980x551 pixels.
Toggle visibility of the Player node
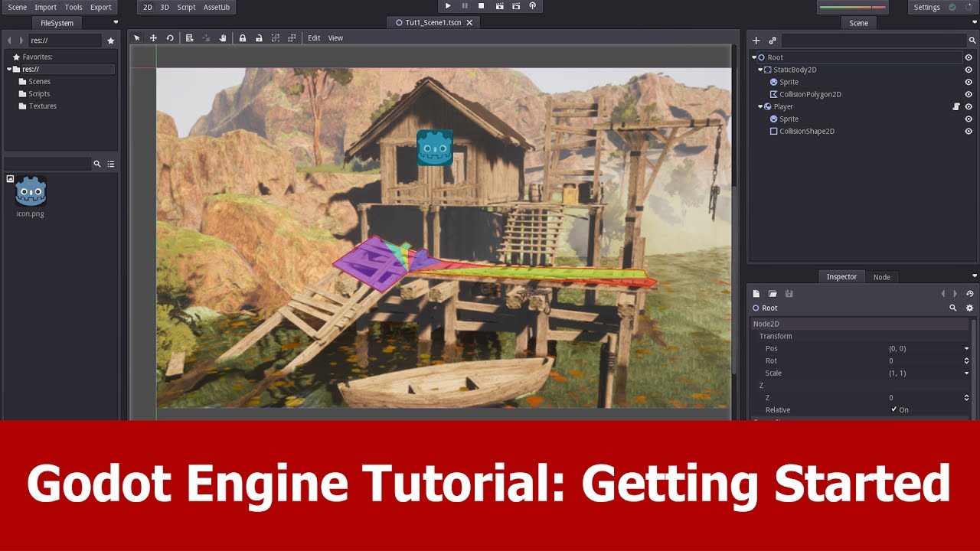point(969,106)
